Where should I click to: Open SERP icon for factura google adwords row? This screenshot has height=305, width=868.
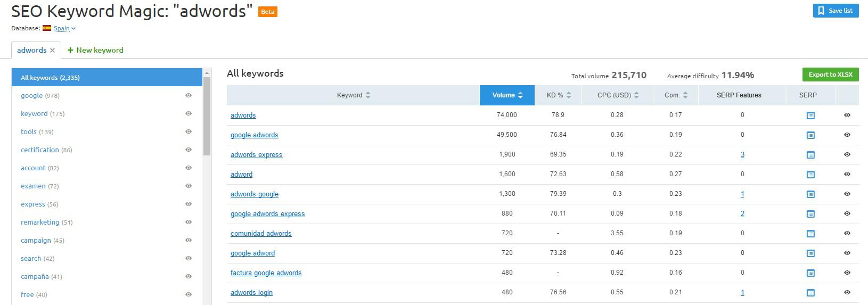point(810,273)
